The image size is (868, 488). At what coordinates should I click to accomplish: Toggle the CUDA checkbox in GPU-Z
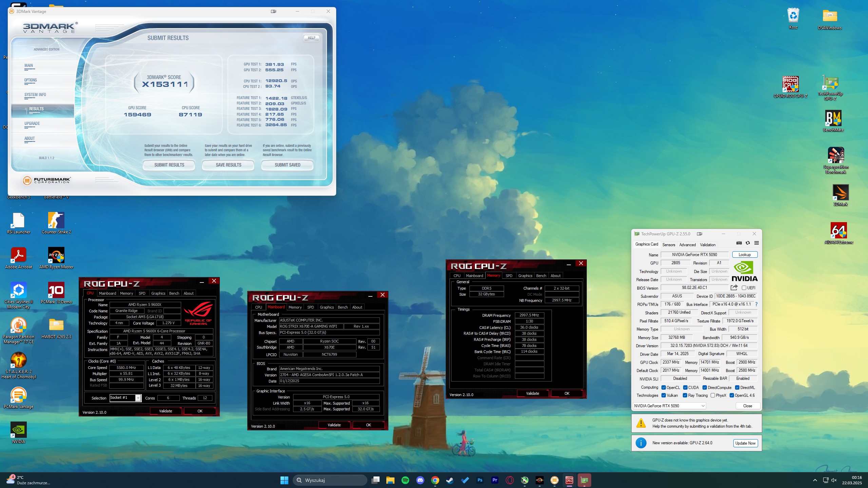685,387
